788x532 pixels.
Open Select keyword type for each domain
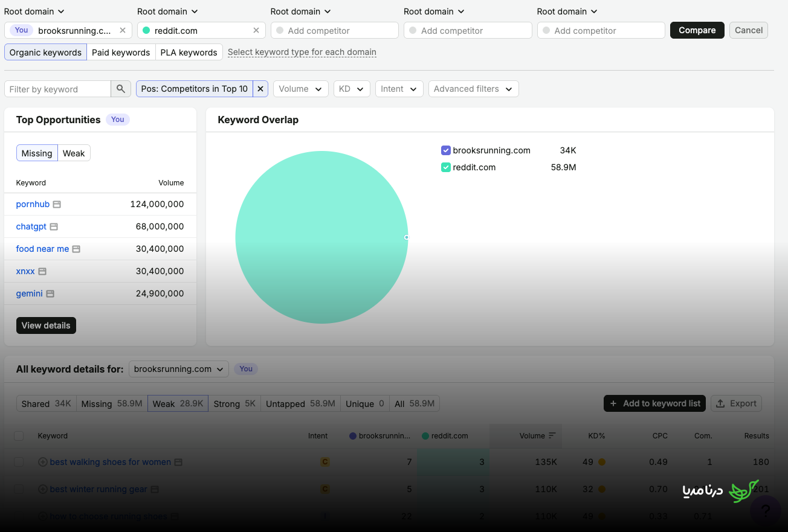pyautogui.click(x=302, y=53)
